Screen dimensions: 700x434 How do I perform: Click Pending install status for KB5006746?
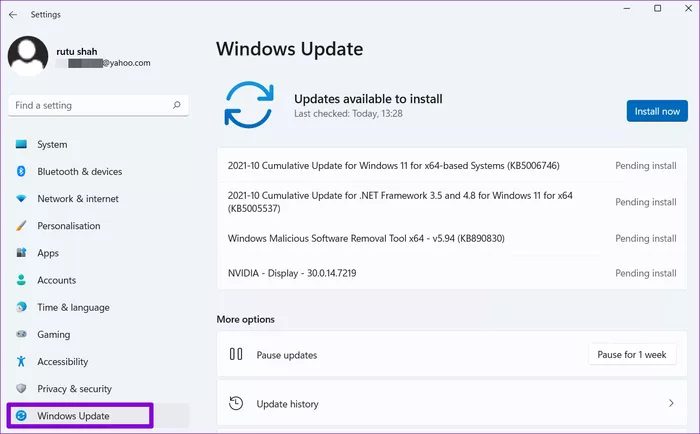[x=646, y=166]
